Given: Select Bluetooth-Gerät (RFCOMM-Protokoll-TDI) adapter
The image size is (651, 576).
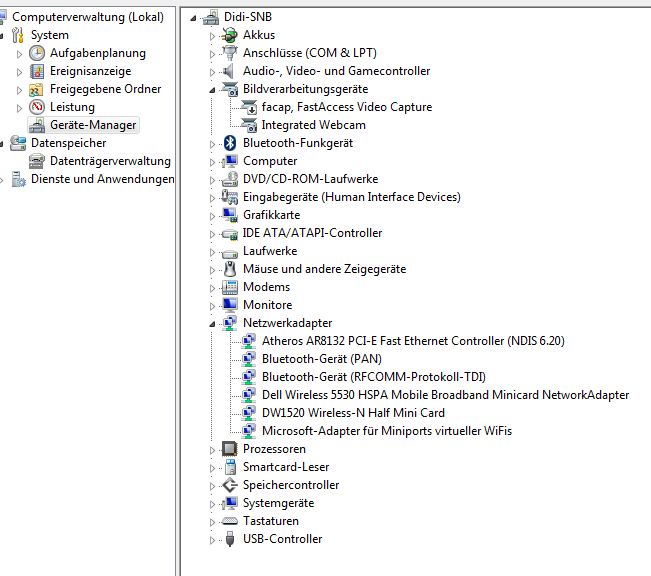Looking at the screenshot, I should click(x=374, y=377).
